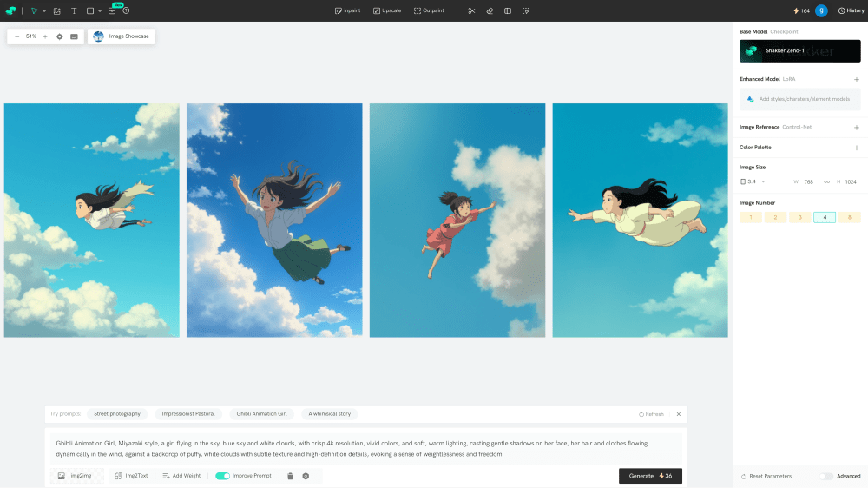Open prompt settings hexagon icon

pyautogui.click(x=306, y=476)
